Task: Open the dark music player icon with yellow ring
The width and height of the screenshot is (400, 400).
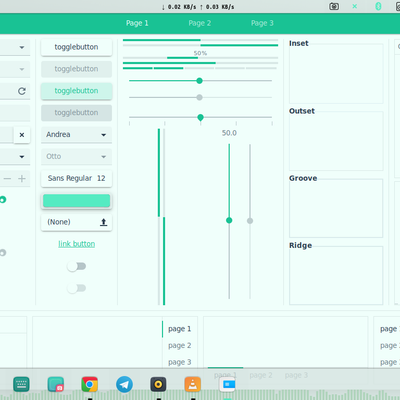Action: [x=158, y=384]
